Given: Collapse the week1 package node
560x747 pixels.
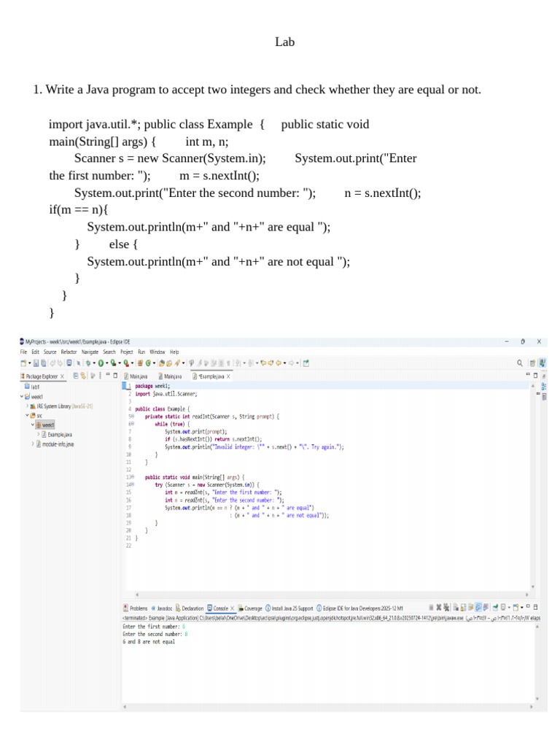Looking at the screenshot, I should pyautogui.click(x=33, y=425).
